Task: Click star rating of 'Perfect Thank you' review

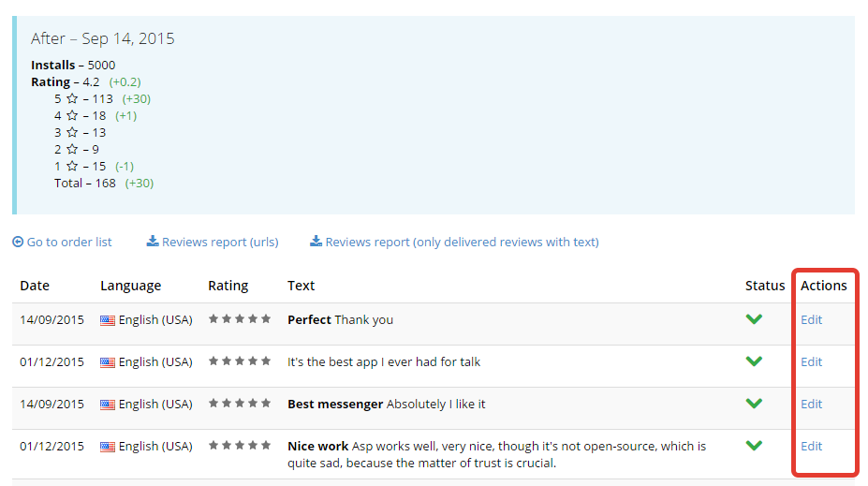Action: [x=240, y=318]
